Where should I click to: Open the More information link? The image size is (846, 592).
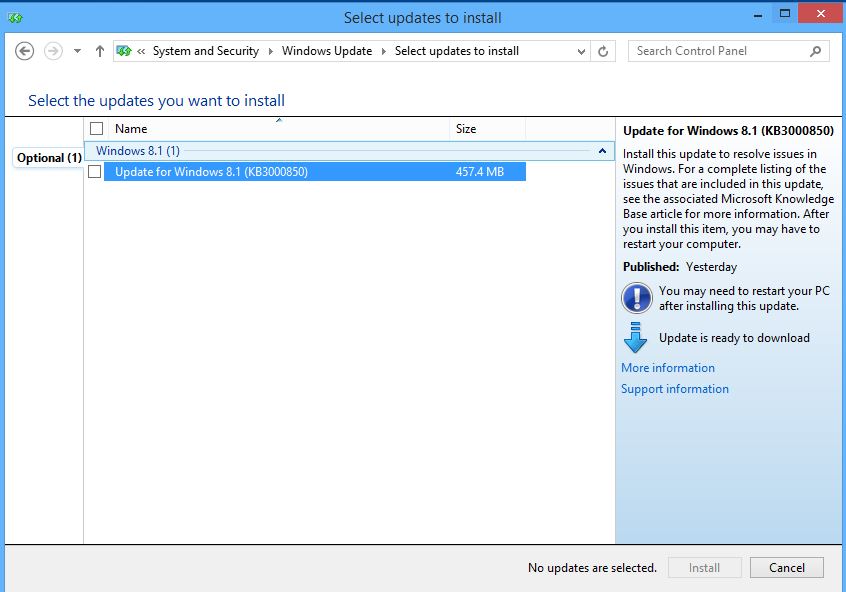[x=668, y=368]
